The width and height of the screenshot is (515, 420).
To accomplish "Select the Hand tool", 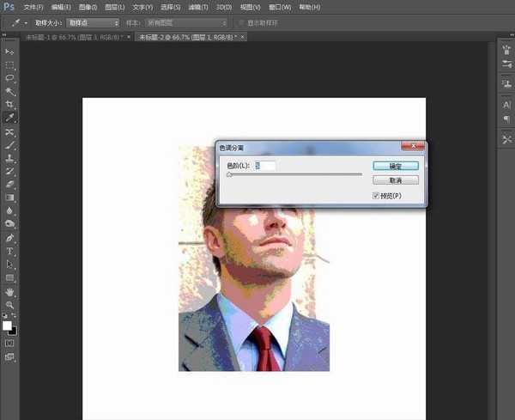I will (10, 292).
